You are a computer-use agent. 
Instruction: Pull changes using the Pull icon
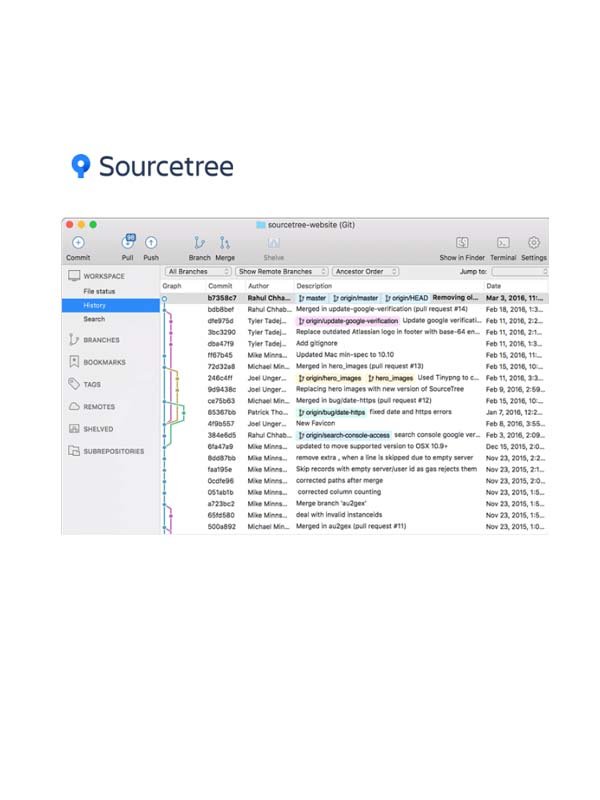click(127, 243)
